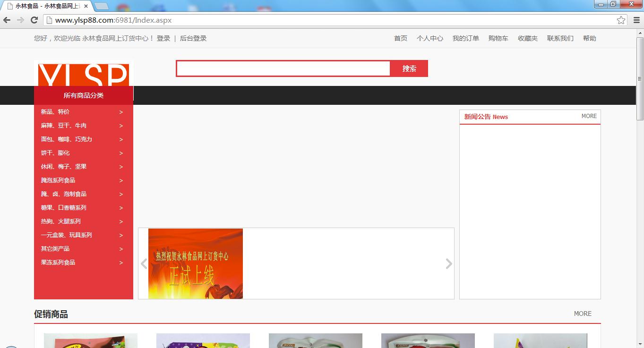Click the browser back arrow

pyautogui.click(x=7, y=20)
